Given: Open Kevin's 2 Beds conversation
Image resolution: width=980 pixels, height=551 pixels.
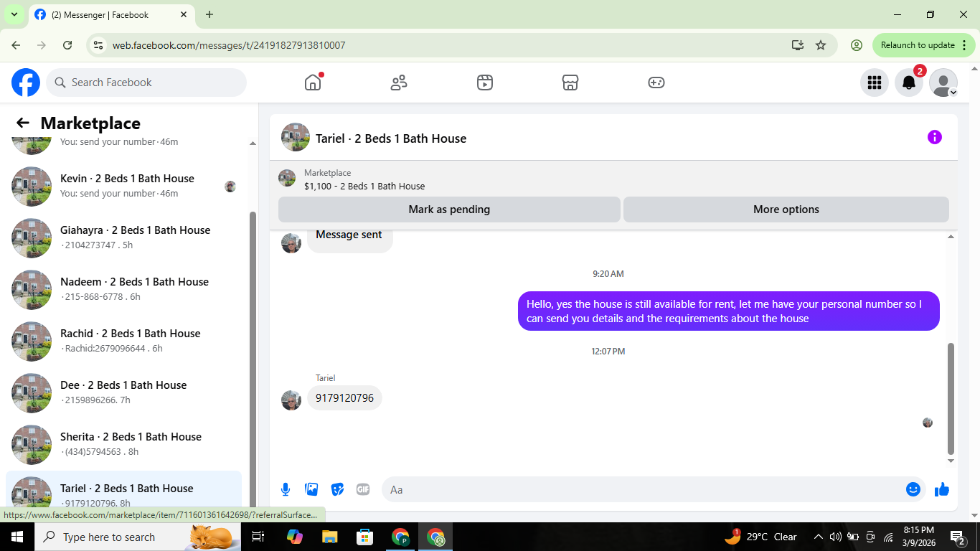Looking at the screenshot, I should pos(123,186).
